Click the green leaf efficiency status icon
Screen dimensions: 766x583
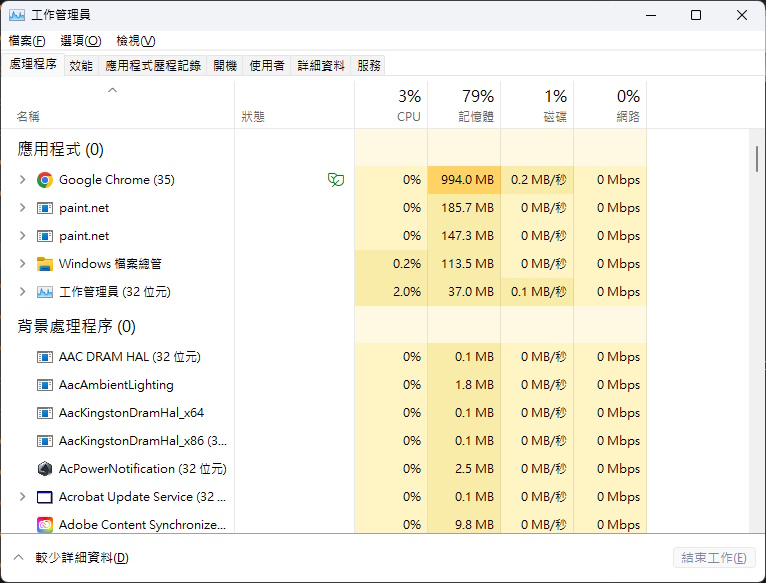tap(336, 180)
